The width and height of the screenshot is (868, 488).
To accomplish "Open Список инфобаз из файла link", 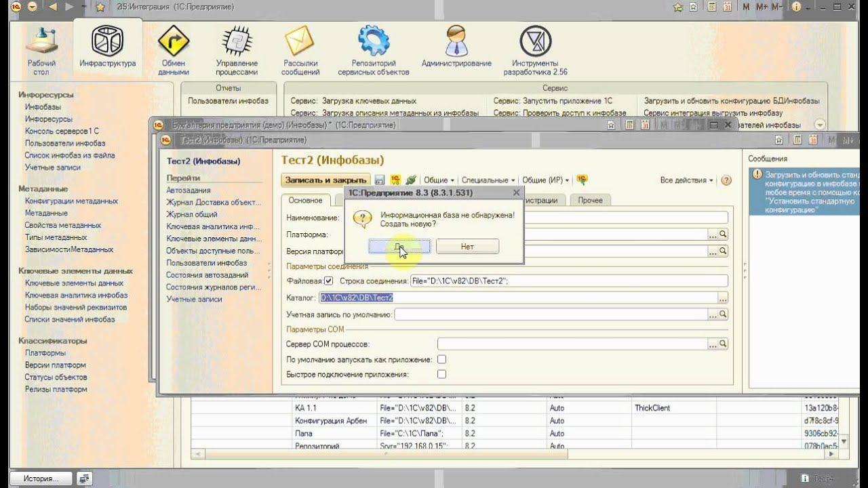I will 70,155.
